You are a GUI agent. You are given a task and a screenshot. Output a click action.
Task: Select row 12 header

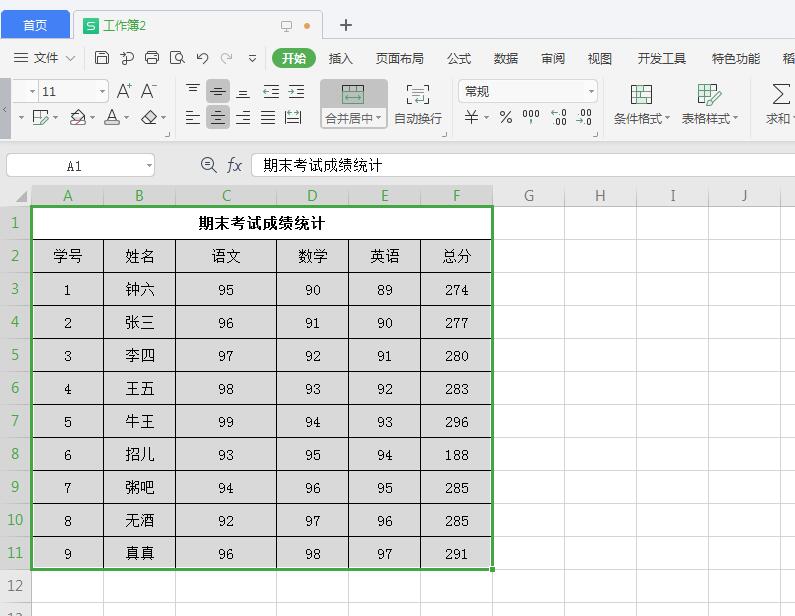pos(15,586)
